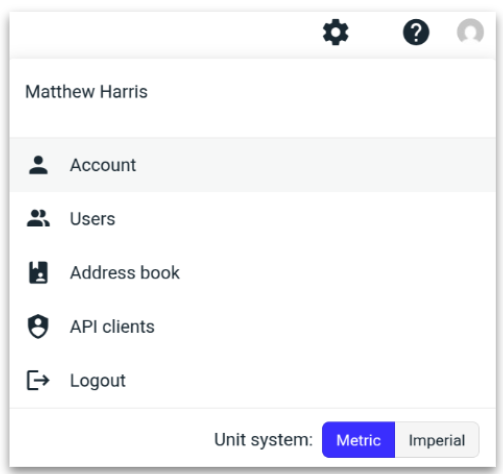Click the grey user avatar icon
The height and width of the screenshot is (474, 503).
470,32
